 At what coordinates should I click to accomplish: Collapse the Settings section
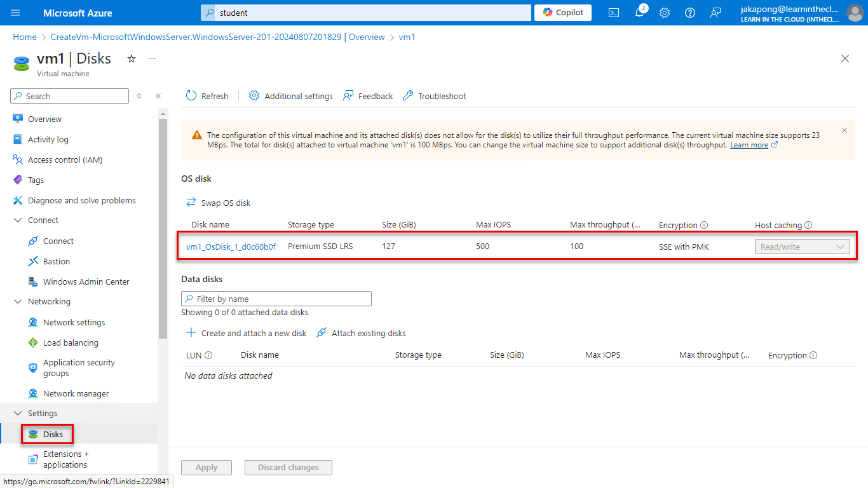[18, 414]
